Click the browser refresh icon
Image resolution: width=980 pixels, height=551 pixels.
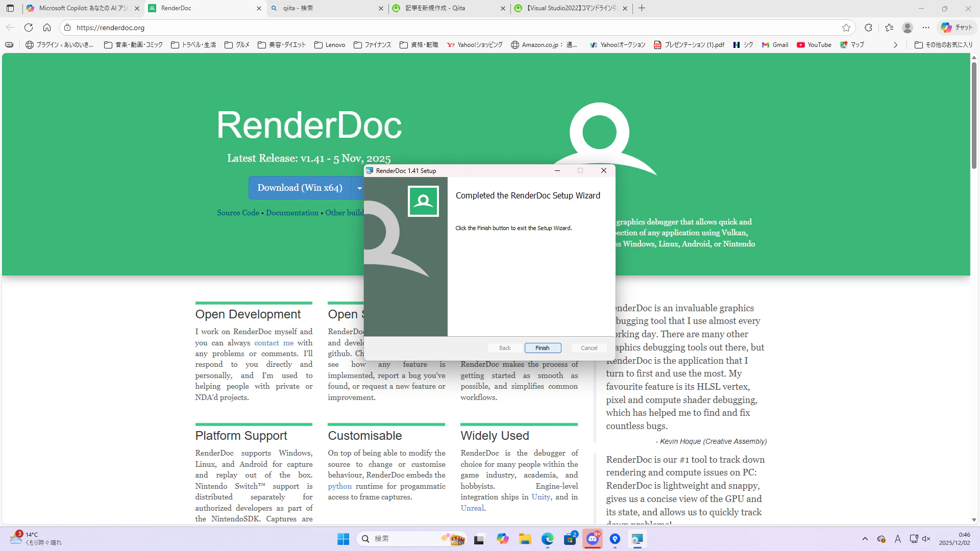tap(29, 28)
